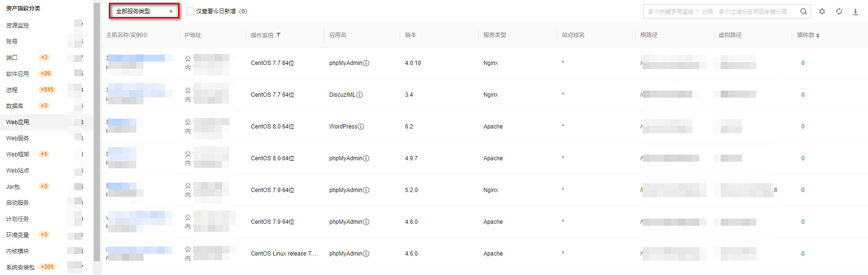This screenshot has width=868, height=275.
Task: Click the search magnifier icon
Action: [x=804, y=11]
